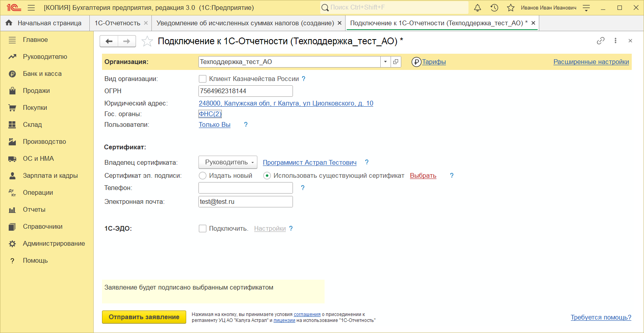Viewport: 644px width, 333px height.
Task: Close the form with the small x icon
Action: click(630, 41)
